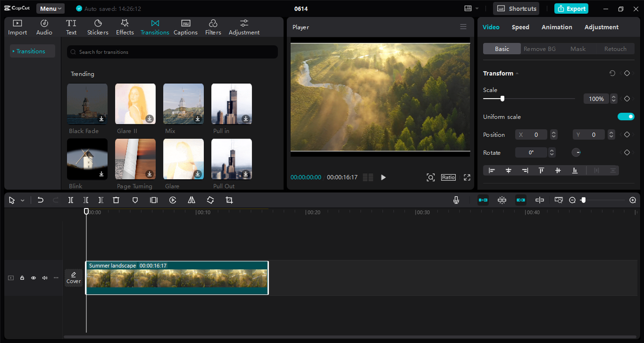Adjust the Position X stepper arrows
The image size is (644, 343).
point(553,134)
